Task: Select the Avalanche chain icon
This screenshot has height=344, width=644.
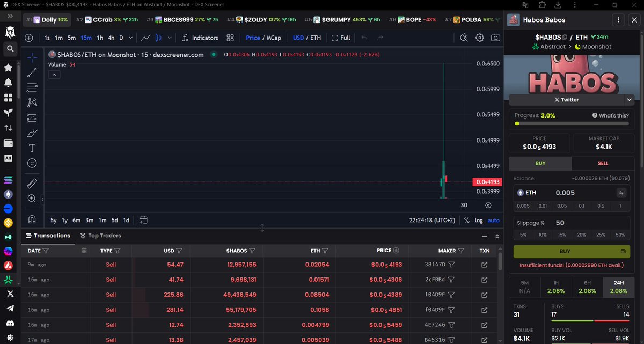Action: pyautogui.click(x=8, y=266)
